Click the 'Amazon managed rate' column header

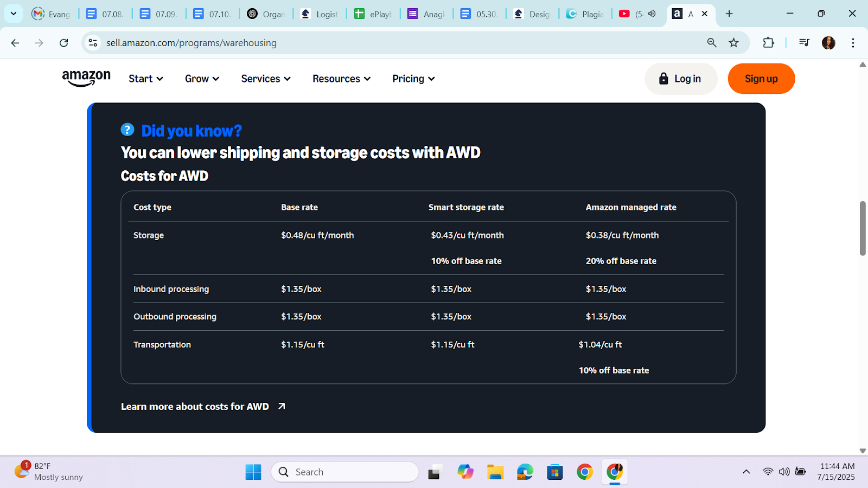(631, 207)
